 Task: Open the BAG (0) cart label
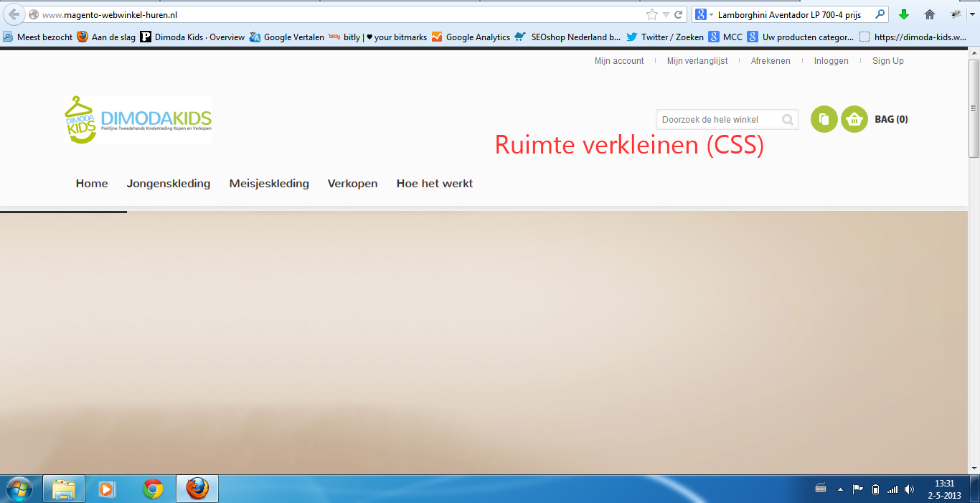(891, 119)
